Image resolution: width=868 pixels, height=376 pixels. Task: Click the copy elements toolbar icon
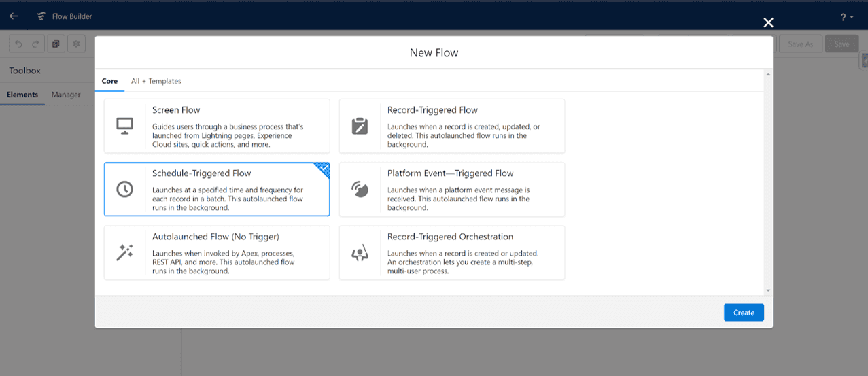(x=56, y=44)
